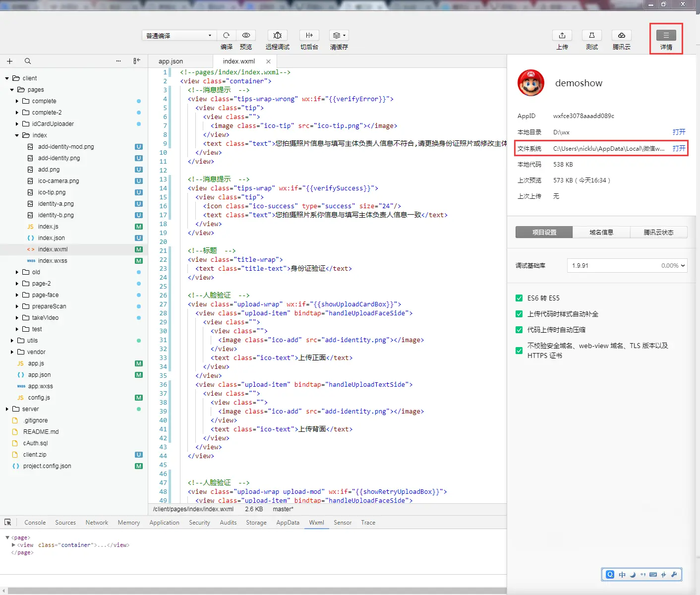Disable automatic code compression on upload
The width and height of the screenshot is (700, 595).
(x=519, y=330)
